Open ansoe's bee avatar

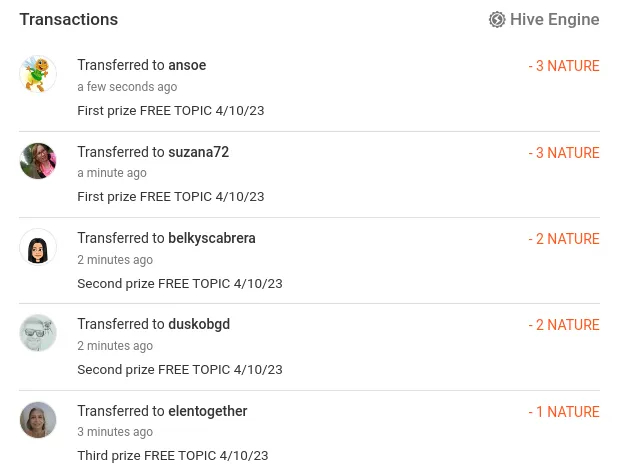click(38, 74)
